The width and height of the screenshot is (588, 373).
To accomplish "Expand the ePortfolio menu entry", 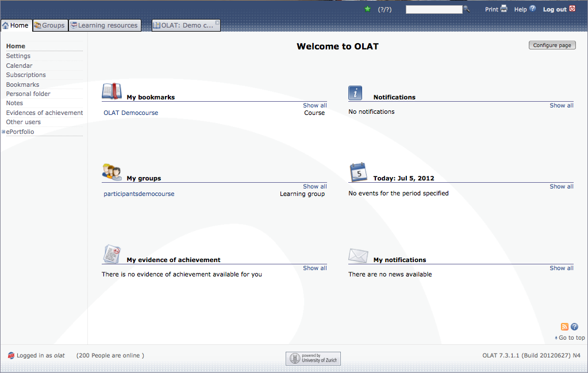I will [x=3, y=132].
